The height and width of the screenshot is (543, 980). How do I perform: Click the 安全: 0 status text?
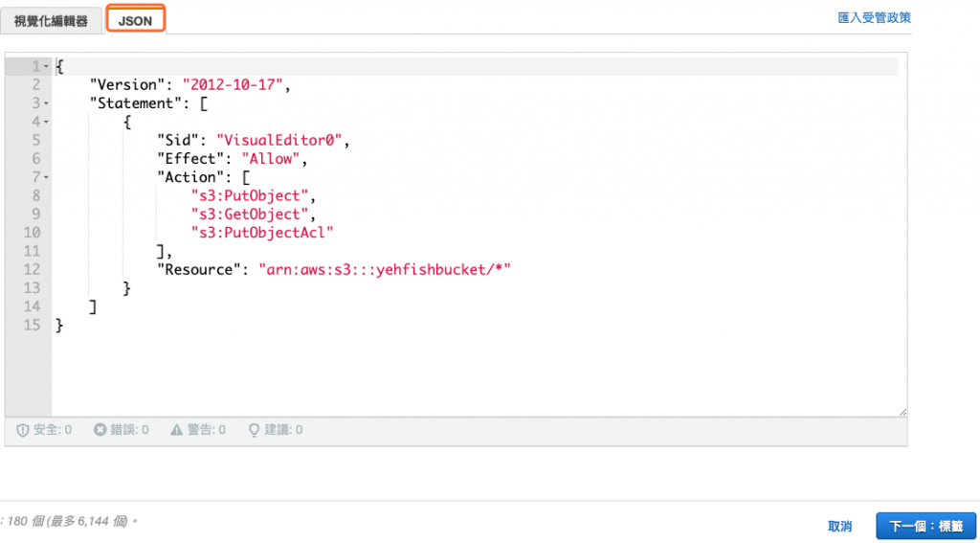coord(53,430)
